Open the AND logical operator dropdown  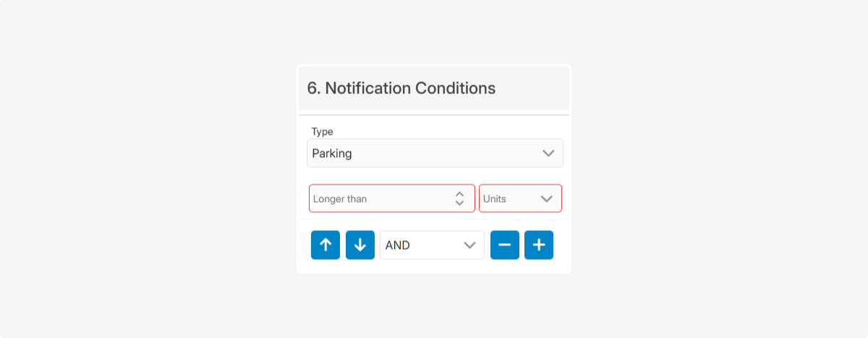pos(432,245)
